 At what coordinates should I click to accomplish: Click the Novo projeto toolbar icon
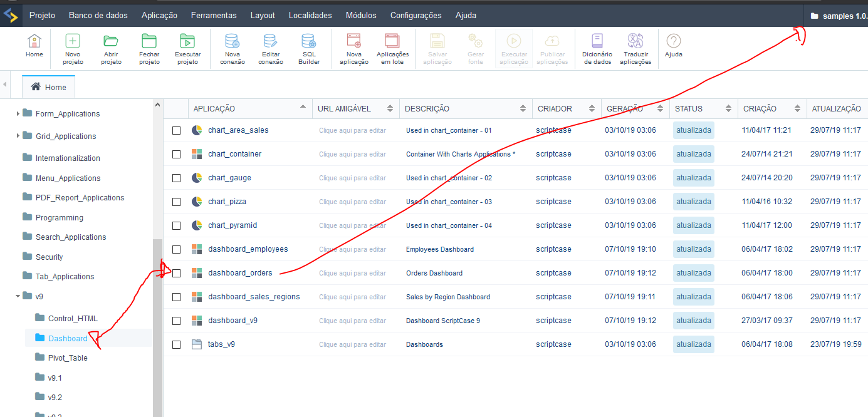click(x=73, y=42)
